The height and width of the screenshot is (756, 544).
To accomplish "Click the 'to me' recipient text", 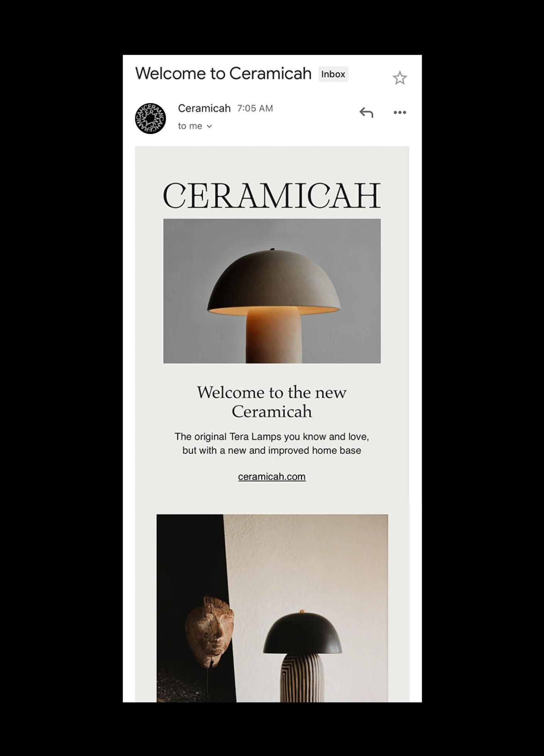I will click(x=190, y=126).
